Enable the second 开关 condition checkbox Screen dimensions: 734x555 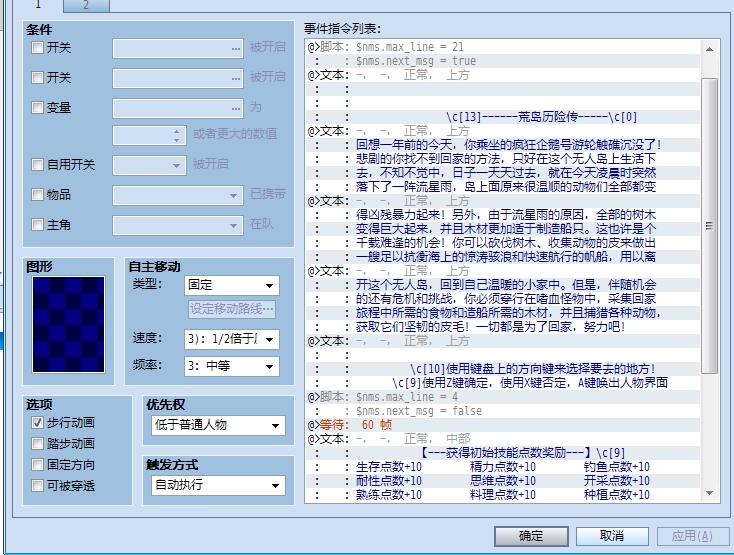click(x=37, y=77)
